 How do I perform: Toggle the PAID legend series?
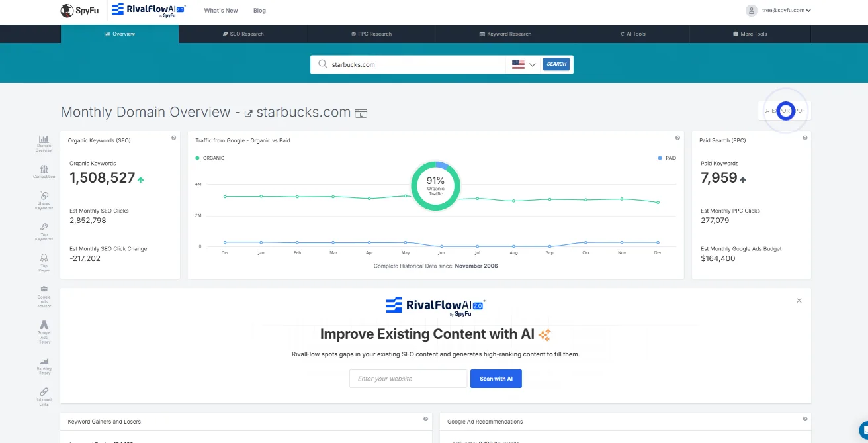click(667, 158)
